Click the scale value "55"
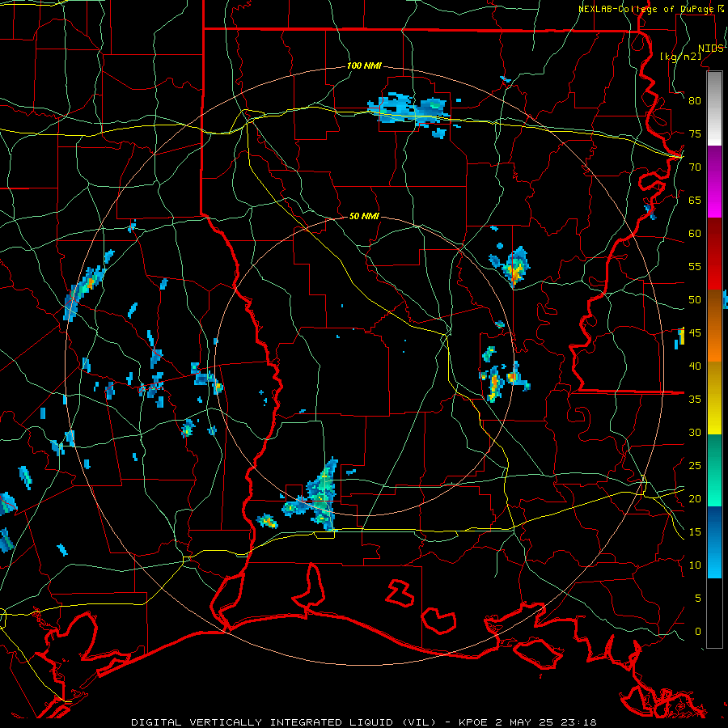 695,266
